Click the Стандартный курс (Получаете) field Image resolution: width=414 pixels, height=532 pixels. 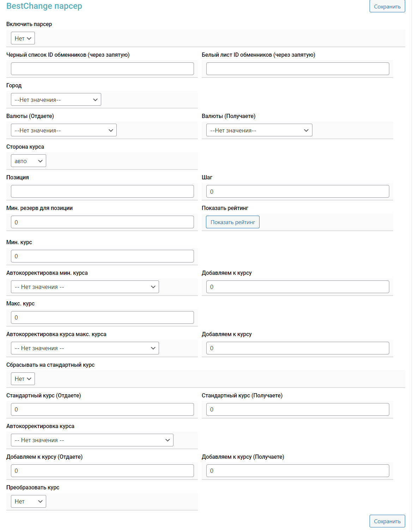[298, 409]
